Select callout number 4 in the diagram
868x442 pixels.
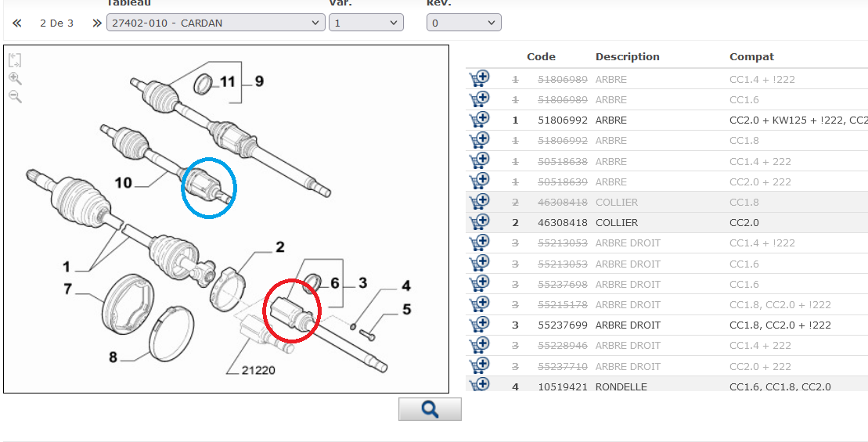tap(405, 286)
